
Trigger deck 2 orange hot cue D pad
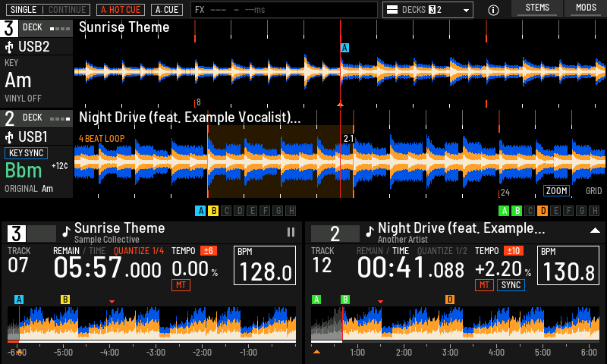coord(543,211)
